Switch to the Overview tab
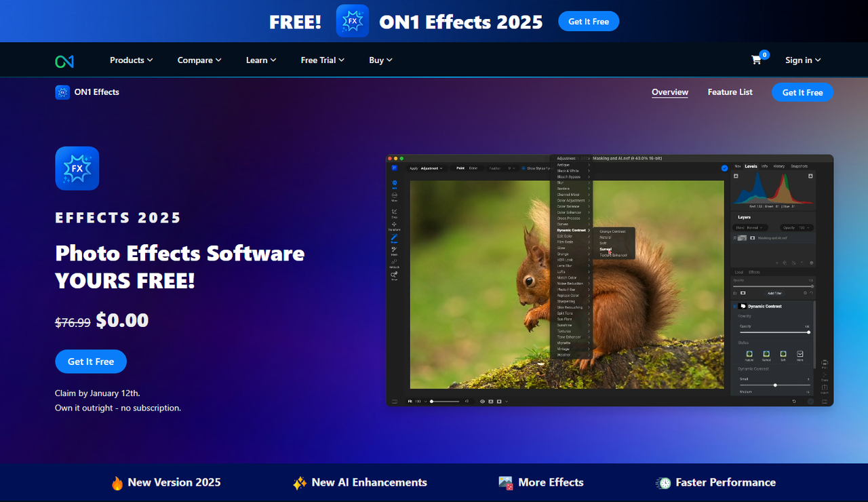This screenshot has height=502, width=868. click(x=670, y=92)
